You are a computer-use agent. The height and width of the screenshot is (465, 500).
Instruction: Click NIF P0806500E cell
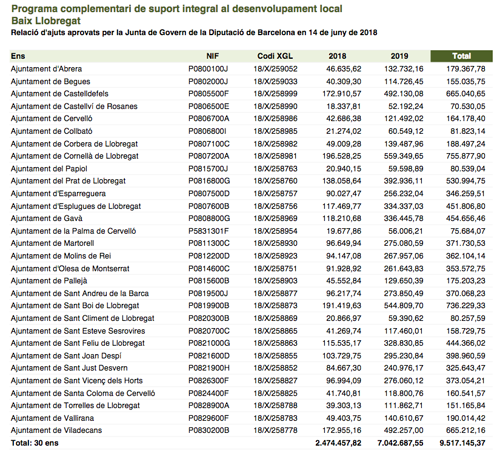tap(209, 106)
